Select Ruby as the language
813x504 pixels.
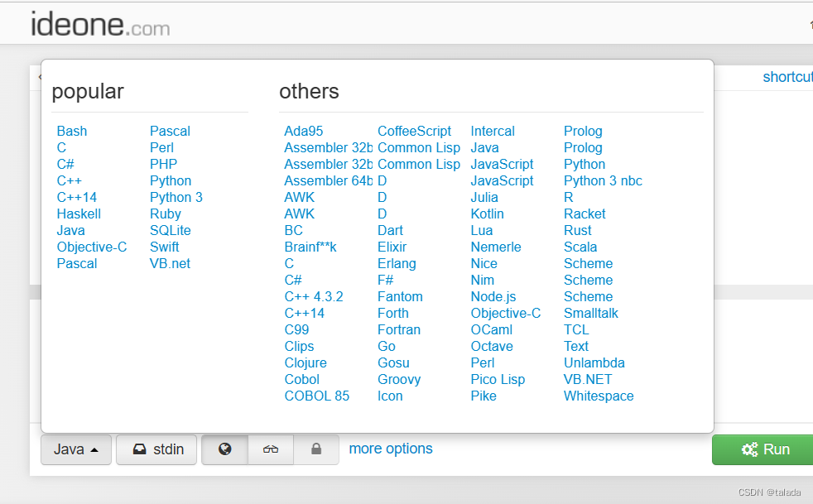(x=166, y=214)
